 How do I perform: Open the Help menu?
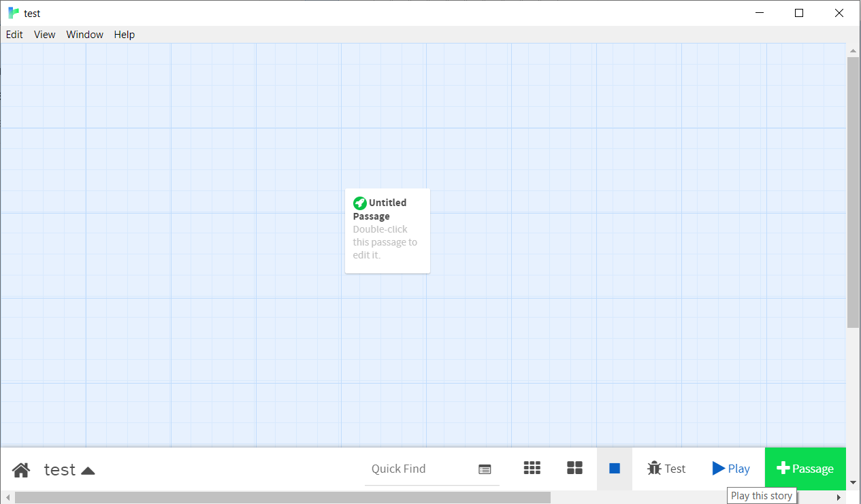pyautogui.click(x=125, y=35)
